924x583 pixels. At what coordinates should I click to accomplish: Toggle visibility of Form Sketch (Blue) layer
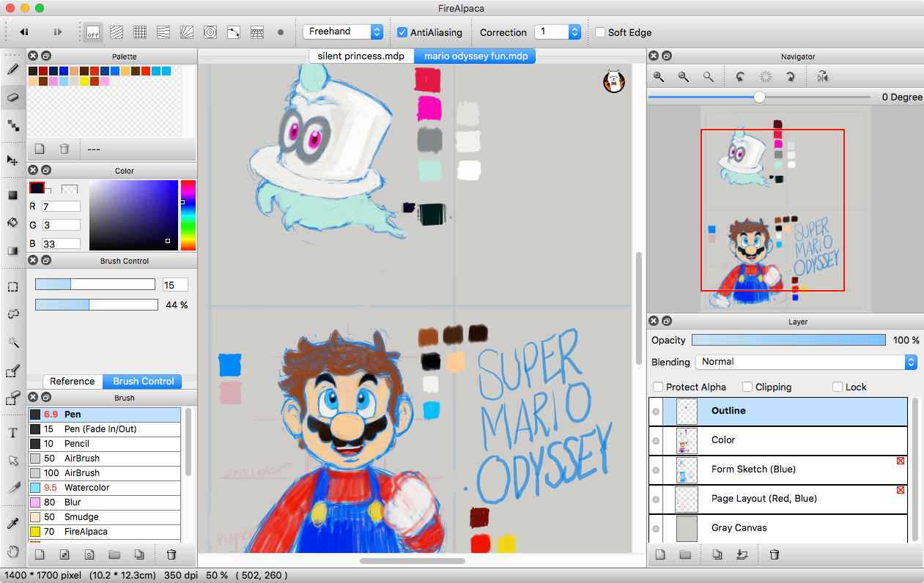pyautogui.click(x=656, y=470)
